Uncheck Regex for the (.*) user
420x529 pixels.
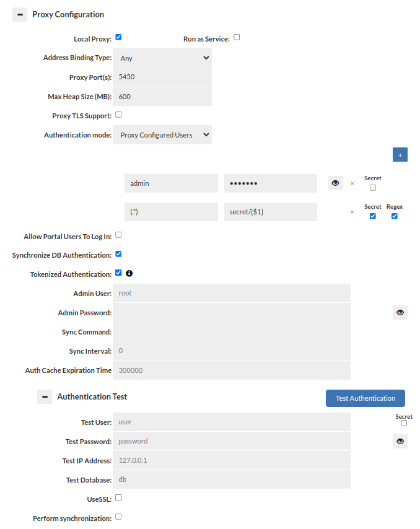tap(394, 216)
